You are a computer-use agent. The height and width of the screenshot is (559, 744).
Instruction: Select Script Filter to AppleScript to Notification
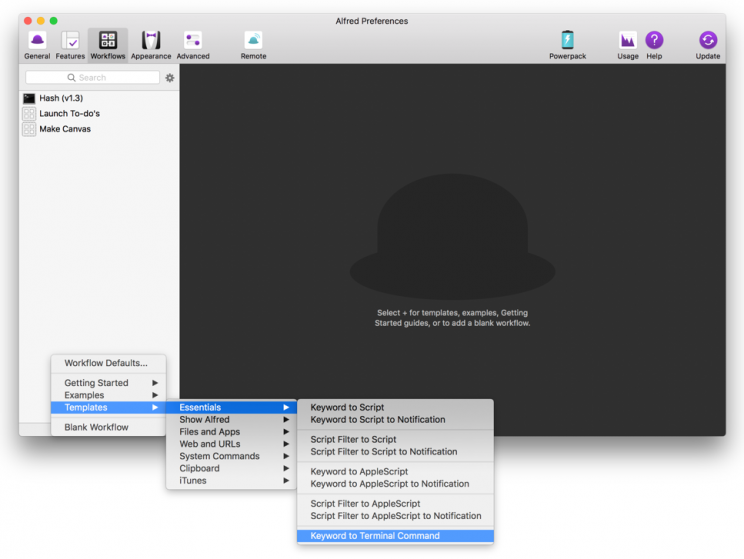click(395, 516)
